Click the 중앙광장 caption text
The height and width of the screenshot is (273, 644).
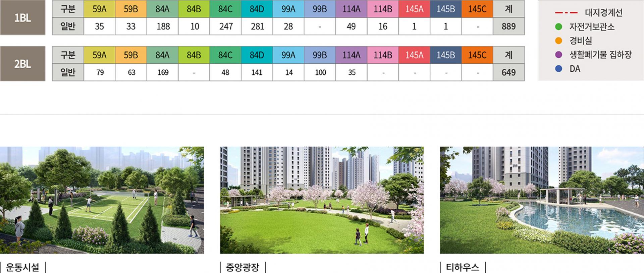click(x=243, y=267)
